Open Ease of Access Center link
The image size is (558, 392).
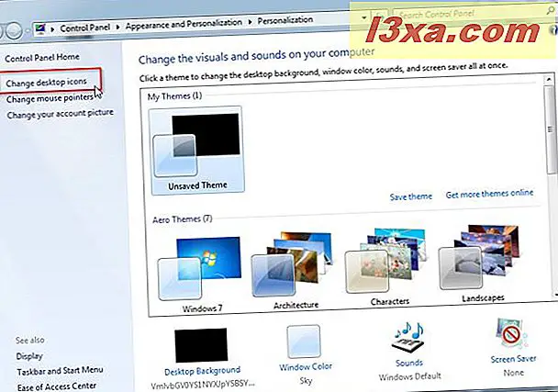(x=57, y=386)
